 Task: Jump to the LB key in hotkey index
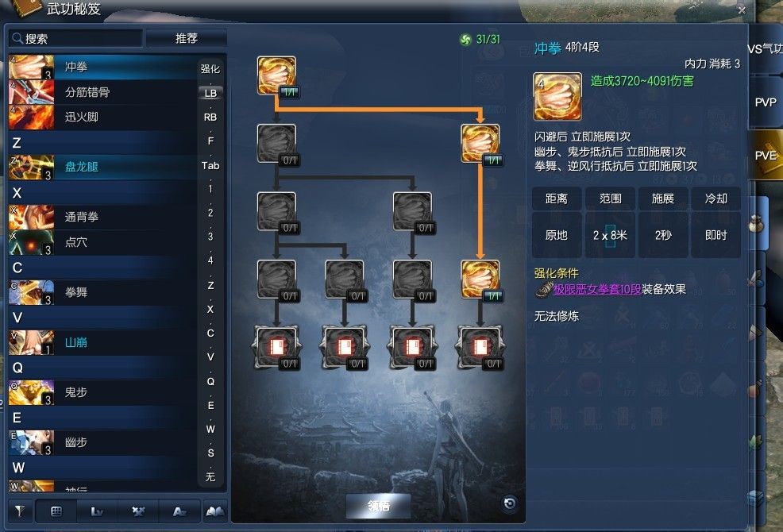tap(210, 93)
